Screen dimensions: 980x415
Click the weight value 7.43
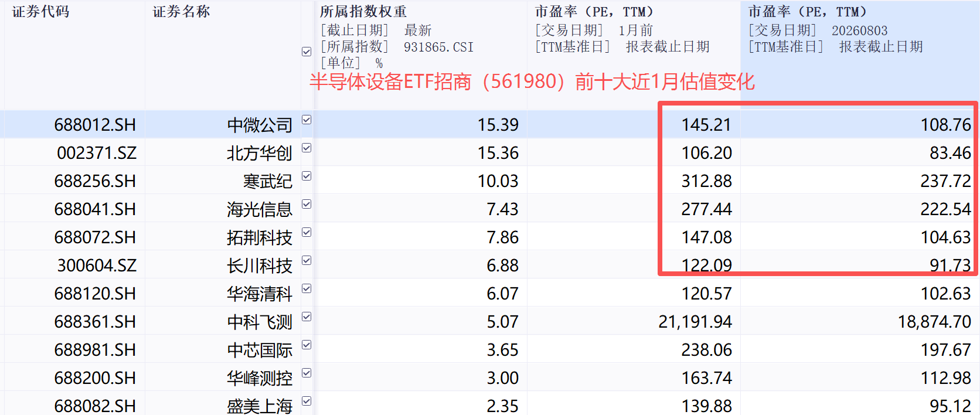tap(503, 209)
